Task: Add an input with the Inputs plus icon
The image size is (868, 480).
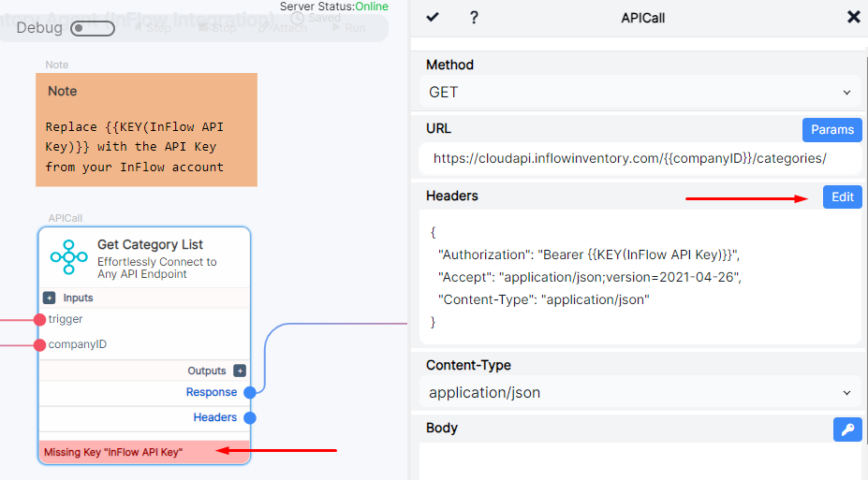Action: (50, 298)
